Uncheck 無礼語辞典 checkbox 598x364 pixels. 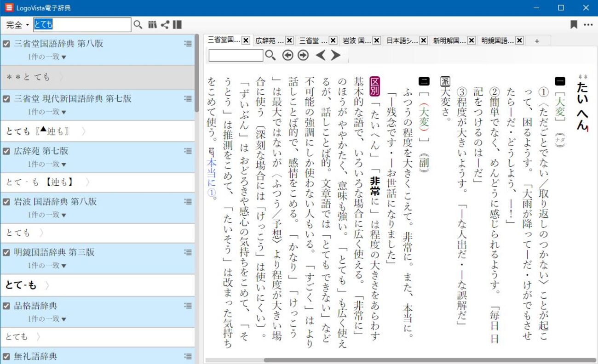(6, 356)
